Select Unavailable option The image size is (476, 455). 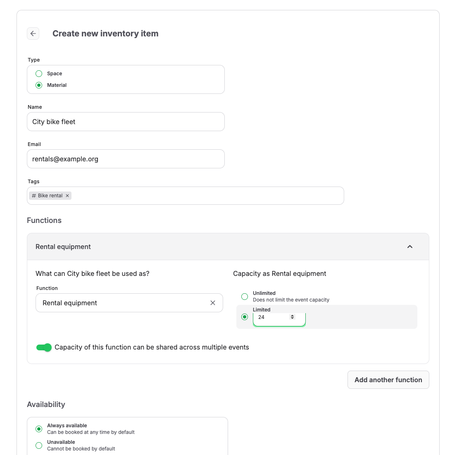click(39, 445)
